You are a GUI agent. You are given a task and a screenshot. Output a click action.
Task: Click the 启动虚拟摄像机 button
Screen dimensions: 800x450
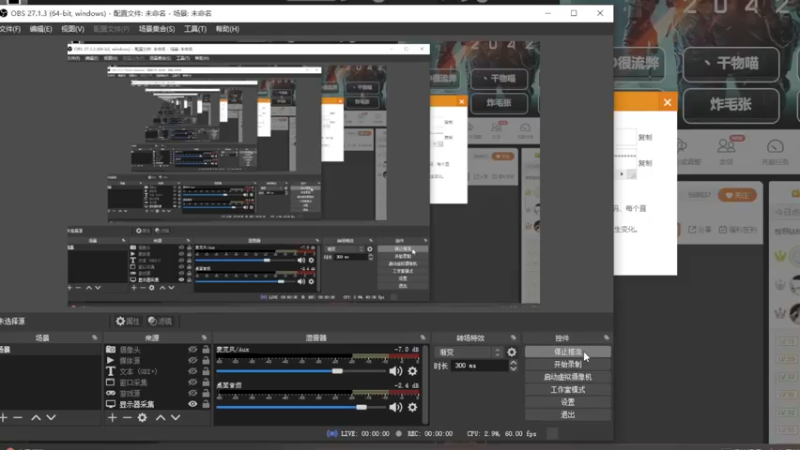[567, 377]
